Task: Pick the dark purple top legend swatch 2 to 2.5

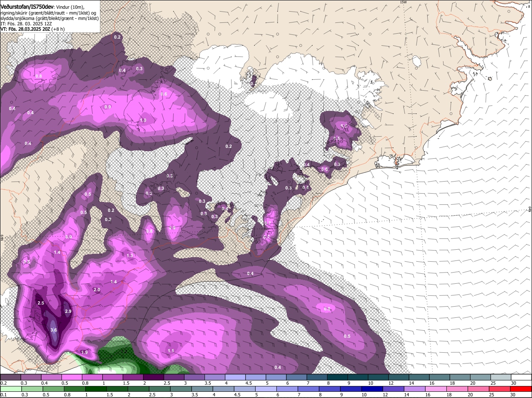Action: point(153,377)
